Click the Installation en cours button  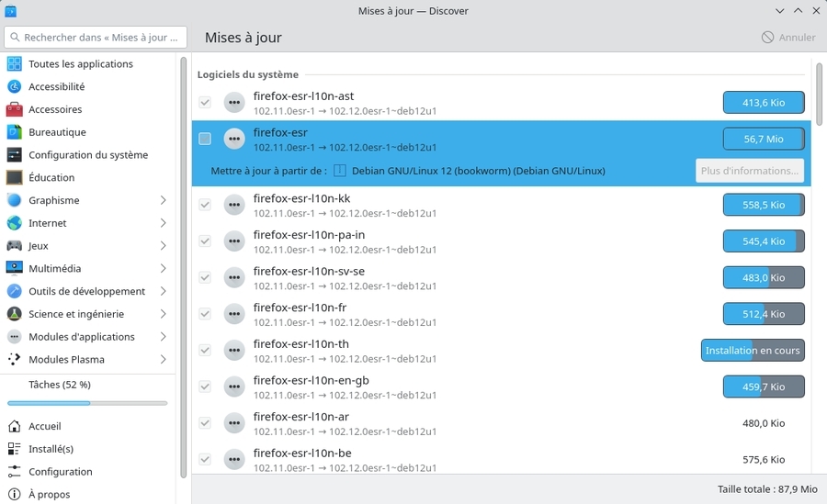pos(753,350)
